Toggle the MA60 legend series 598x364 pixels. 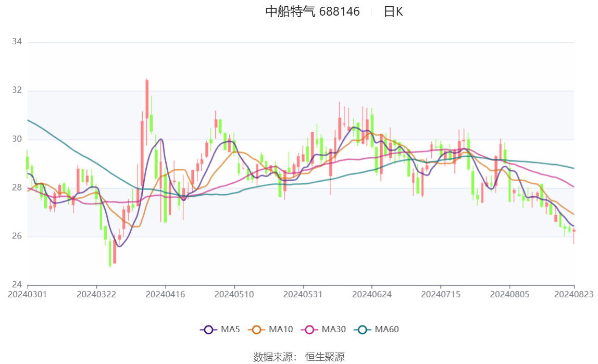(377, 329)
